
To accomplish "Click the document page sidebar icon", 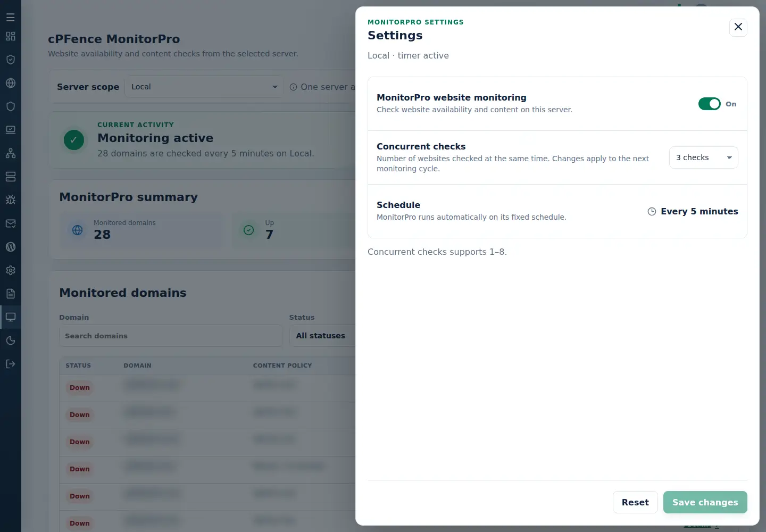I will click(11, 294).
